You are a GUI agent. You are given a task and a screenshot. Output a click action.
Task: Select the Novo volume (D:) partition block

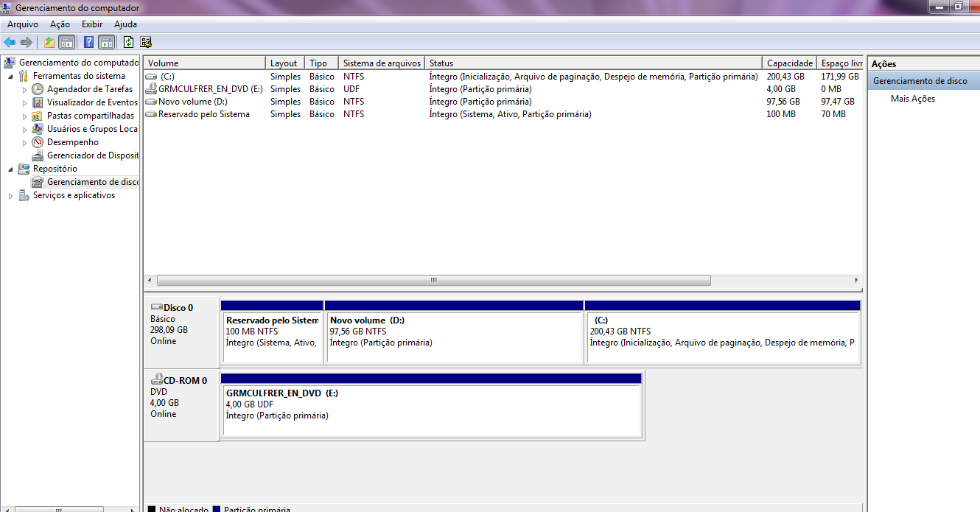454,332
